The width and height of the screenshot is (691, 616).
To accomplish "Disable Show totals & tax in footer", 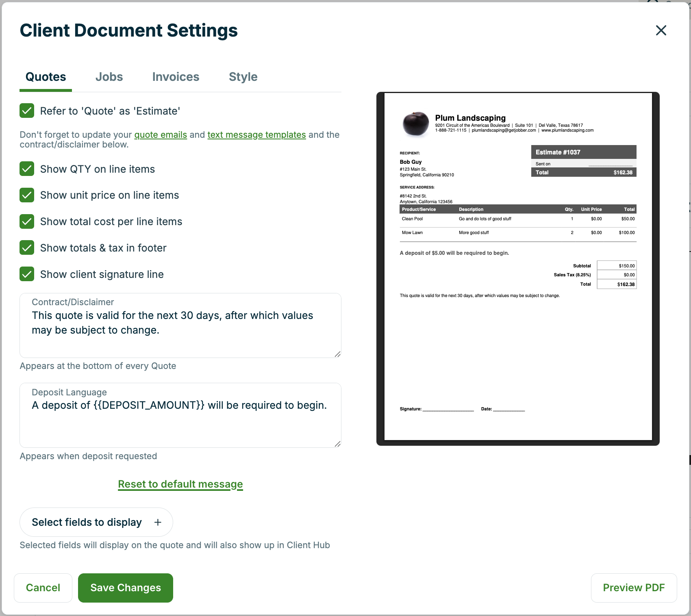I will pyautogui.click(x=26, y=247).
